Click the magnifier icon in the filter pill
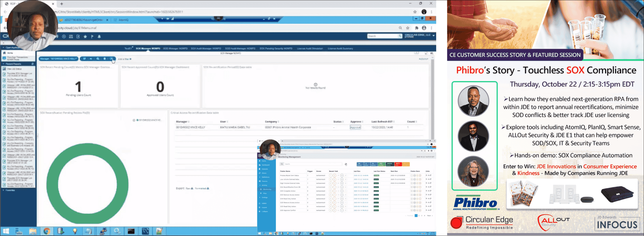This screenshot has height=236, width=644. pos(98,59)
